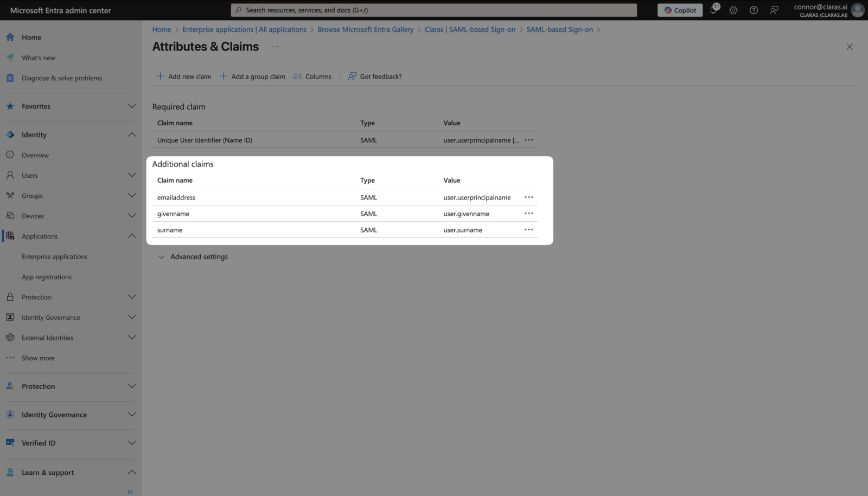Click the Devices icon in sidebar
Screen dimensions: 868x496
(10, 216)
